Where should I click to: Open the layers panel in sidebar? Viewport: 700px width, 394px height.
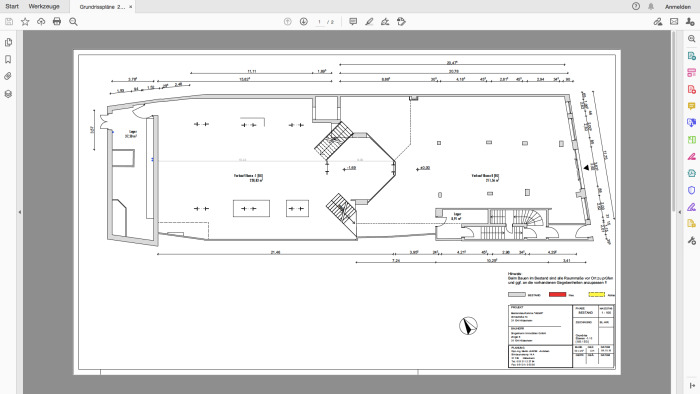8,94
